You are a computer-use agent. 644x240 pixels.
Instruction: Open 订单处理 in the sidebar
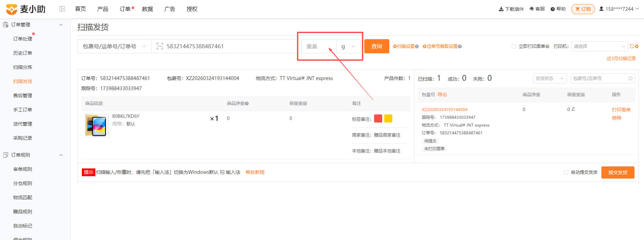[x=23, y=39]
